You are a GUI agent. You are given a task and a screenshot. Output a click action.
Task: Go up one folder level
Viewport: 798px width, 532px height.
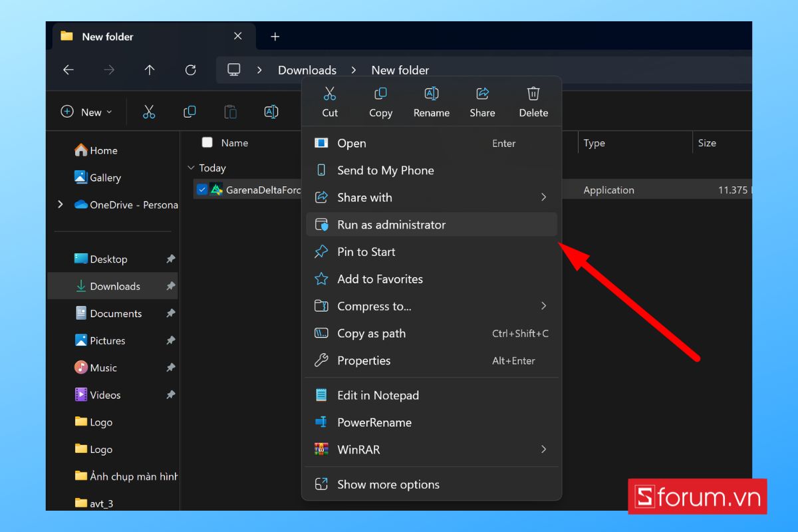pos(150,70)
